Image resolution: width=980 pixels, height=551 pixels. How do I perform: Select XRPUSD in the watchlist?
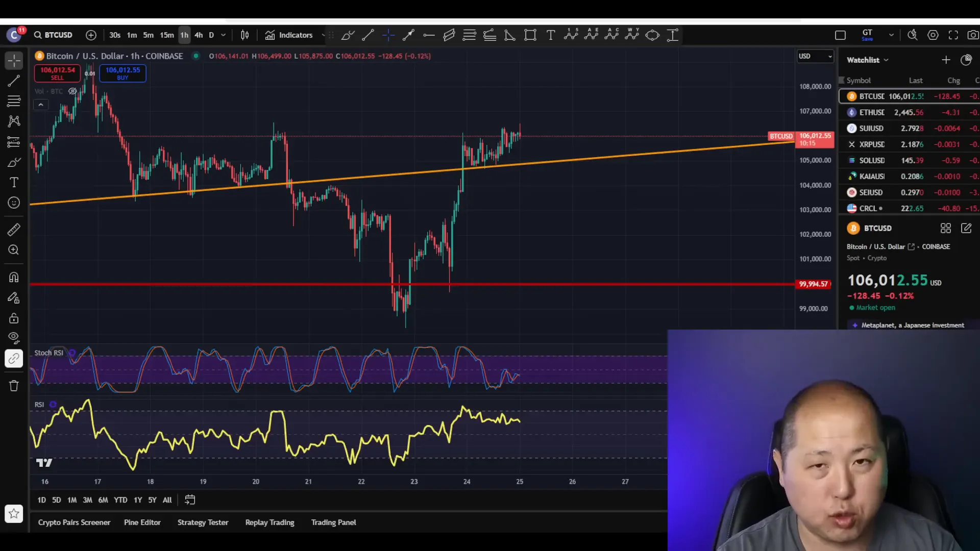click(x=910, y=144)
